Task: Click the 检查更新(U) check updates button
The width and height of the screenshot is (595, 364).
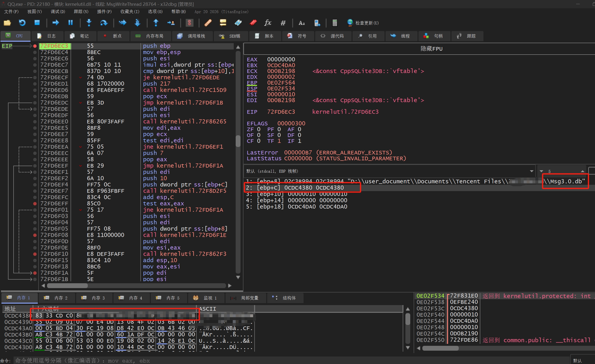Action: (363, 23)
